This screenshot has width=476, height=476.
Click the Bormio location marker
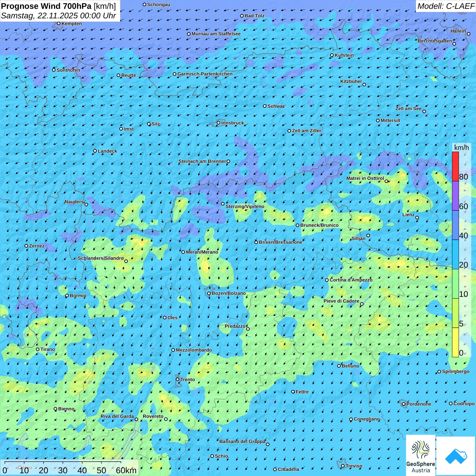click(x=67, y=295)
